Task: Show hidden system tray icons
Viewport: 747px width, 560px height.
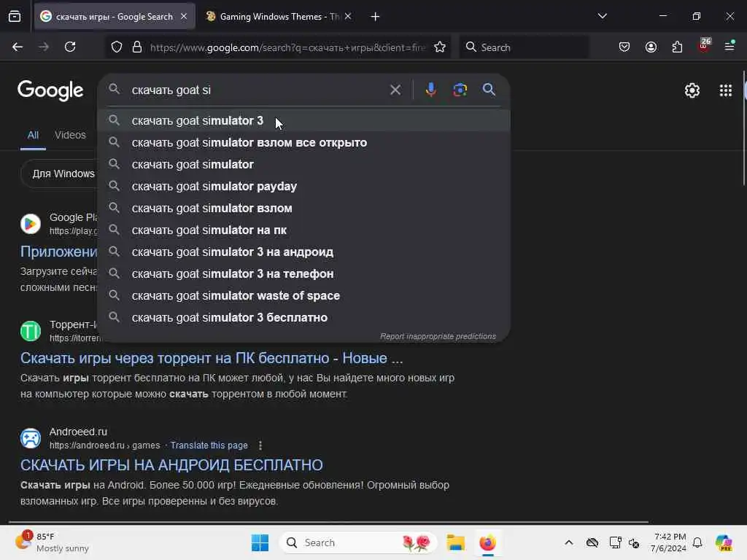Action: tap(569, 542)
